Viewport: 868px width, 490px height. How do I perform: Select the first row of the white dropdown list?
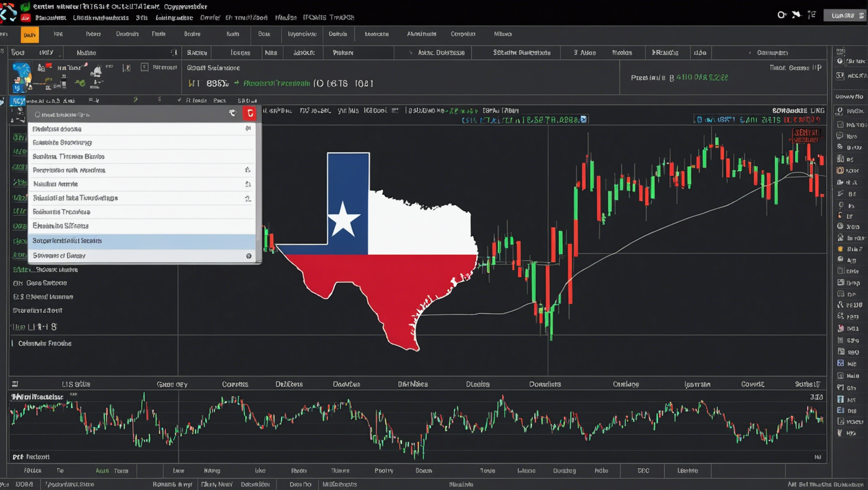point(142,129)
